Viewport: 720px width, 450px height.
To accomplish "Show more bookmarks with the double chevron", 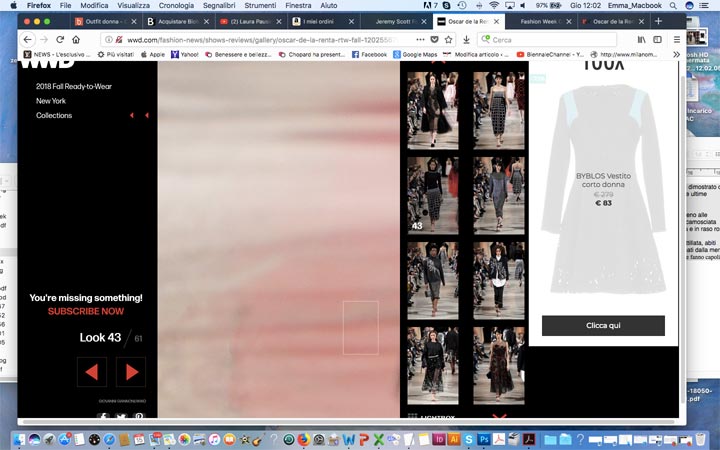I will pos(676,54).
